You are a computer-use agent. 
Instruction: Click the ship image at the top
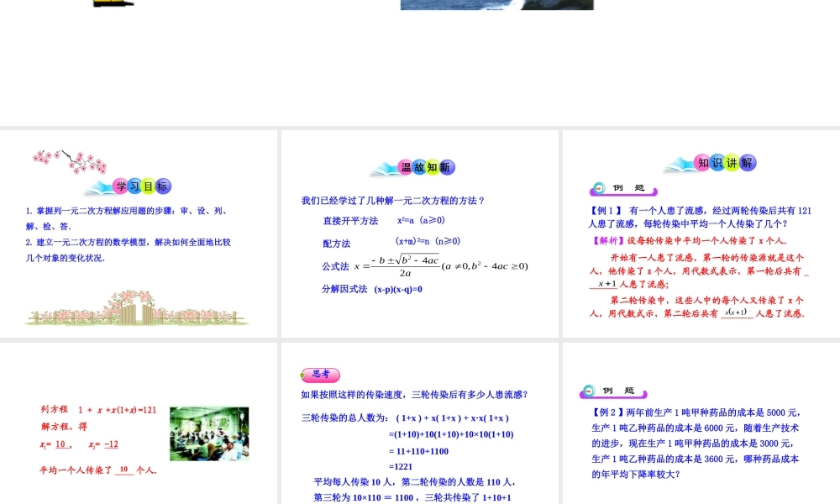coord(497,4)
